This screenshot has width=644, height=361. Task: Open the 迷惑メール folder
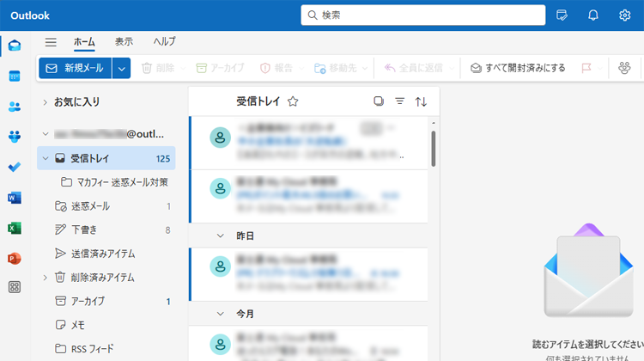tap(106, 206)
